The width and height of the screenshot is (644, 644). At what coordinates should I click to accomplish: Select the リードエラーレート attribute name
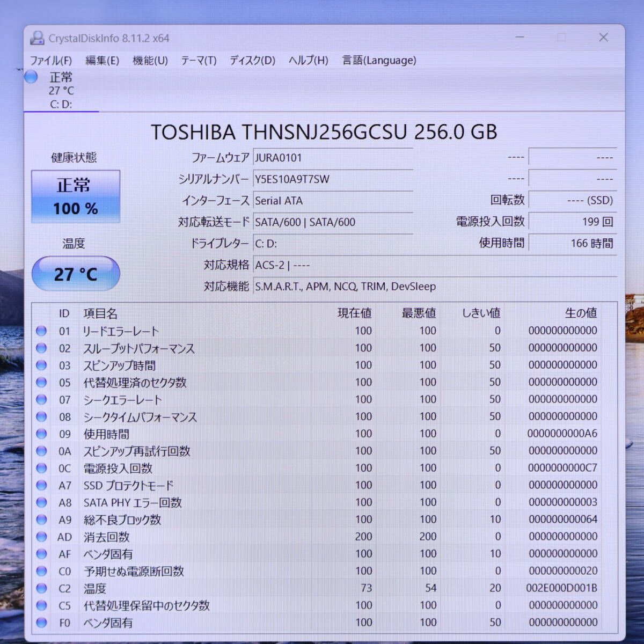point(121,331)
